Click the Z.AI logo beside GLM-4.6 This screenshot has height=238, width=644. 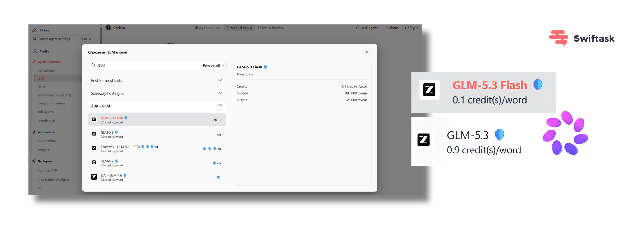click(94, 177)
